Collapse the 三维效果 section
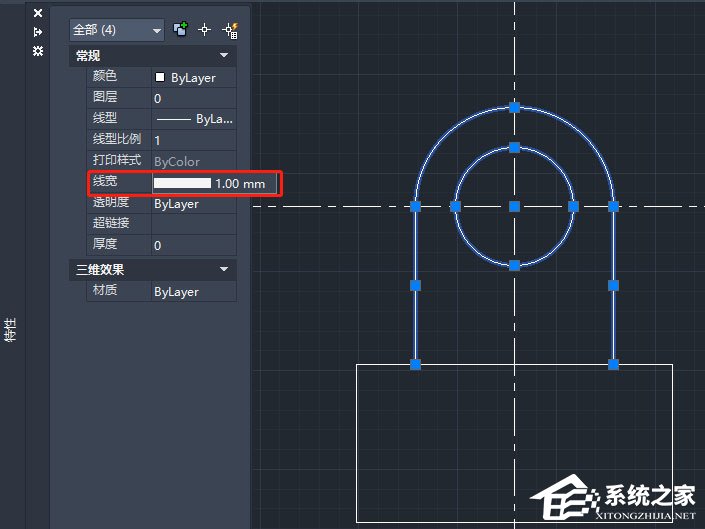This screenshot has height=529, width=705. [224, 270]
